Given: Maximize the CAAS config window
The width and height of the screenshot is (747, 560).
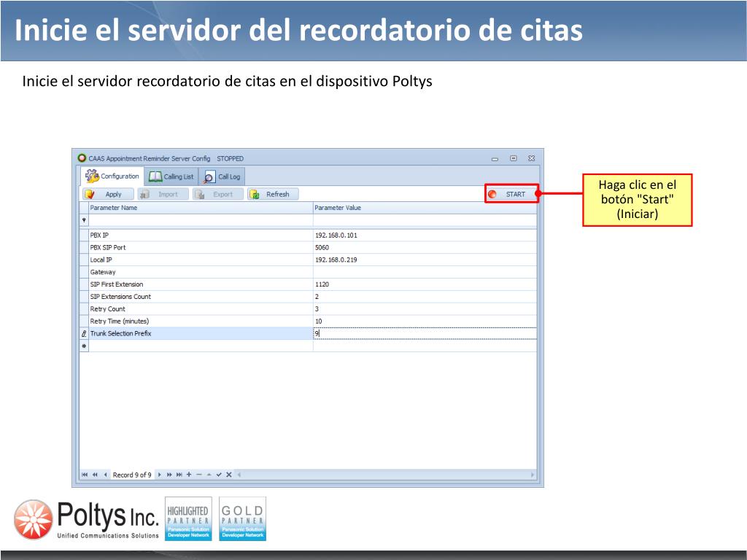Looking at the screenshot, I should 513,158.
